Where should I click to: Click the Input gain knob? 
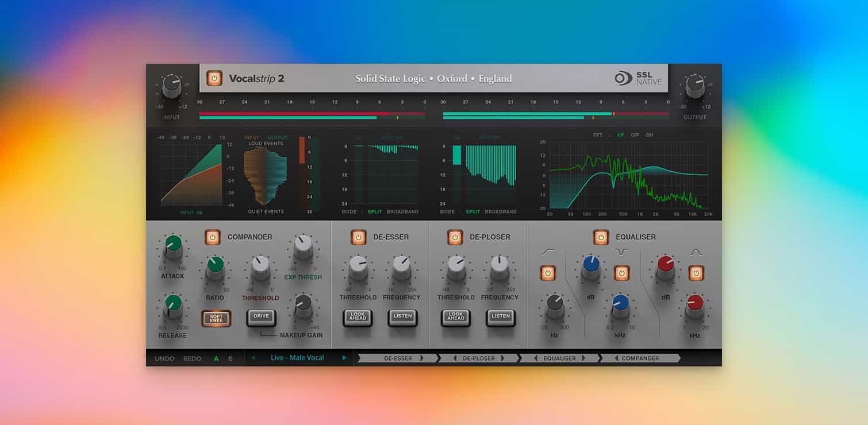coord(171,86)
